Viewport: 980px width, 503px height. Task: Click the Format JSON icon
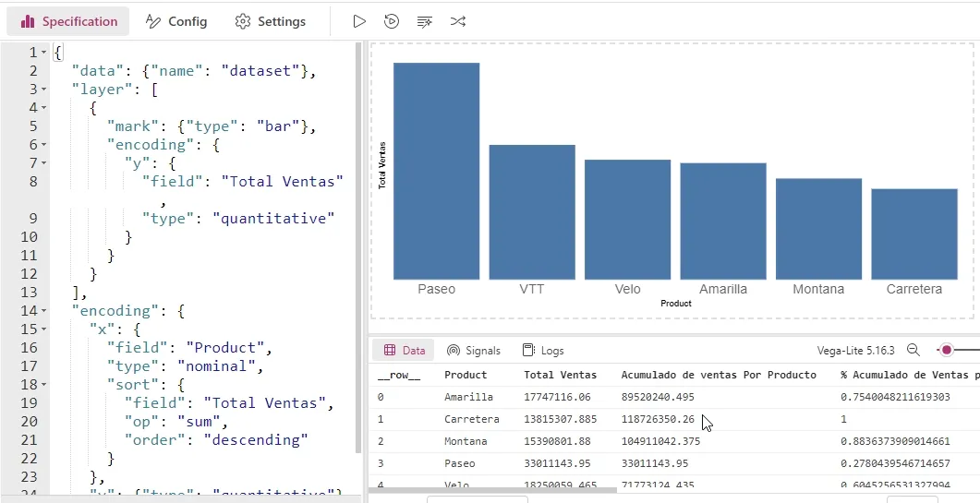pos(425,21)
